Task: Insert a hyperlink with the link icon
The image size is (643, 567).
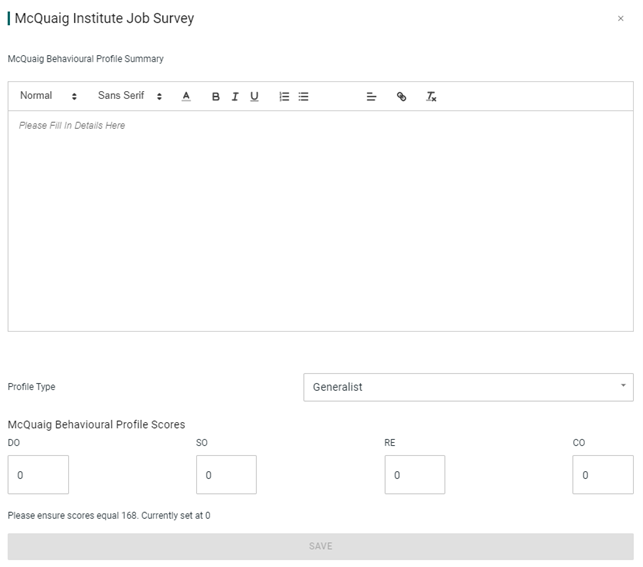Action: 401,96
